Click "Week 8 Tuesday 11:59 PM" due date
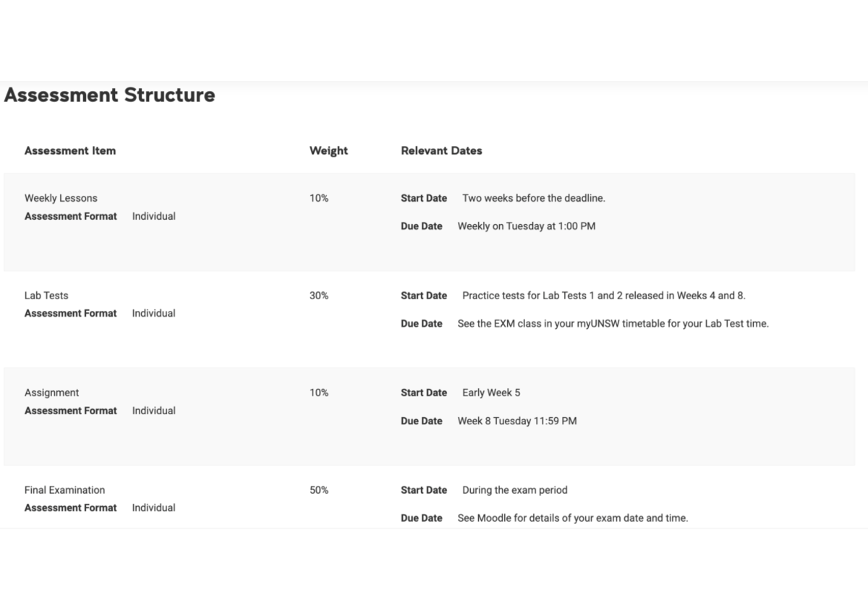This screenshot has height=613, width=868. (x=516, y=421)
